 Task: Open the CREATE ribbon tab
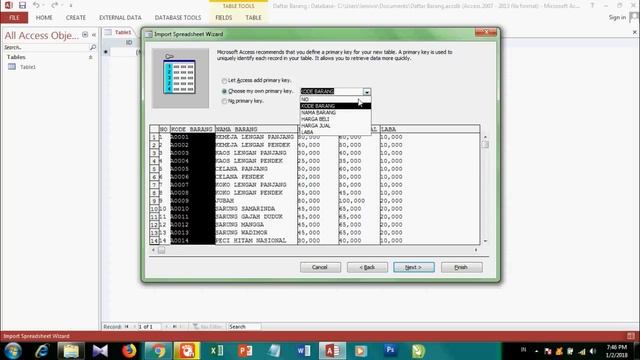[x=76, y=18]
